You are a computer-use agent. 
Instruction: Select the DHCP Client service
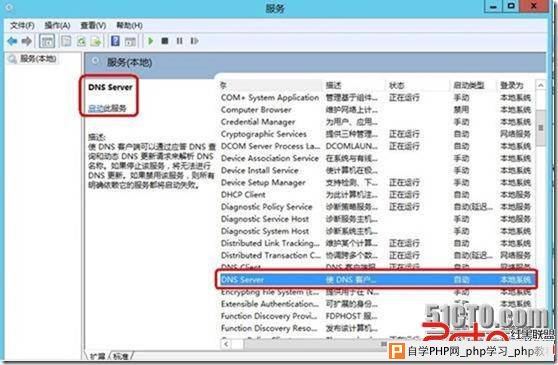click(376, 195)
